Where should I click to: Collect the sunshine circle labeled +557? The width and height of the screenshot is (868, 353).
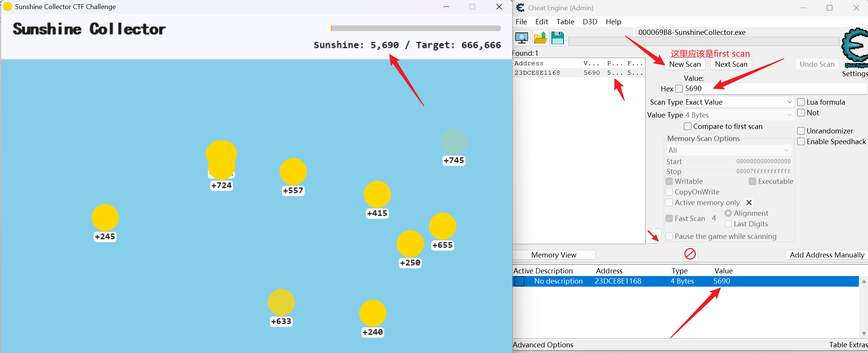click(x=293, y=172)
